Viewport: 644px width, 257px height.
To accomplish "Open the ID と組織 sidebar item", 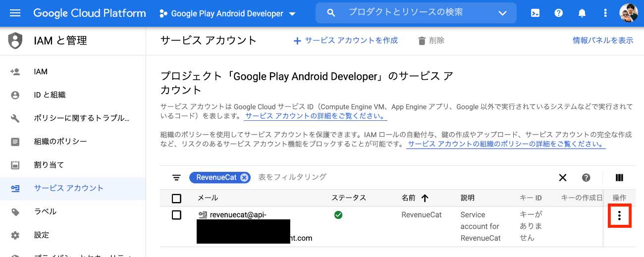I will [x=73, y=95].
